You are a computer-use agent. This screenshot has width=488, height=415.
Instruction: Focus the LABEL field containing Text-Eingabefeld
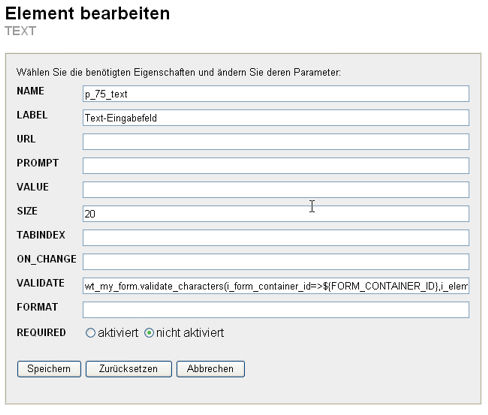(x=276, y=118)
